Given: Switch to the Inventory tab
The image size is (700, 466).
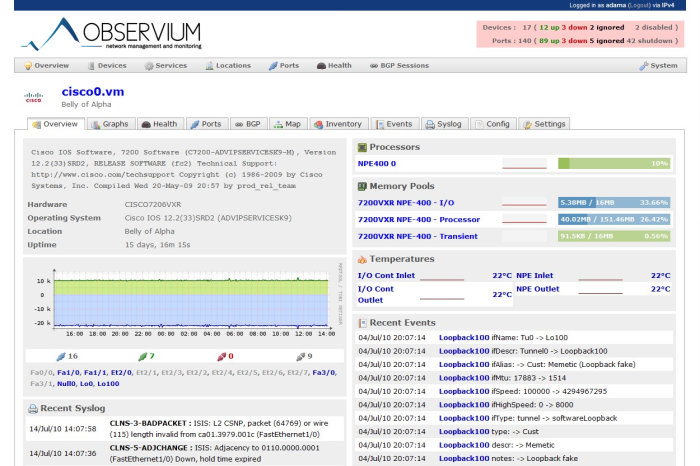Looking at the screenshot, I should pos(338,124).
